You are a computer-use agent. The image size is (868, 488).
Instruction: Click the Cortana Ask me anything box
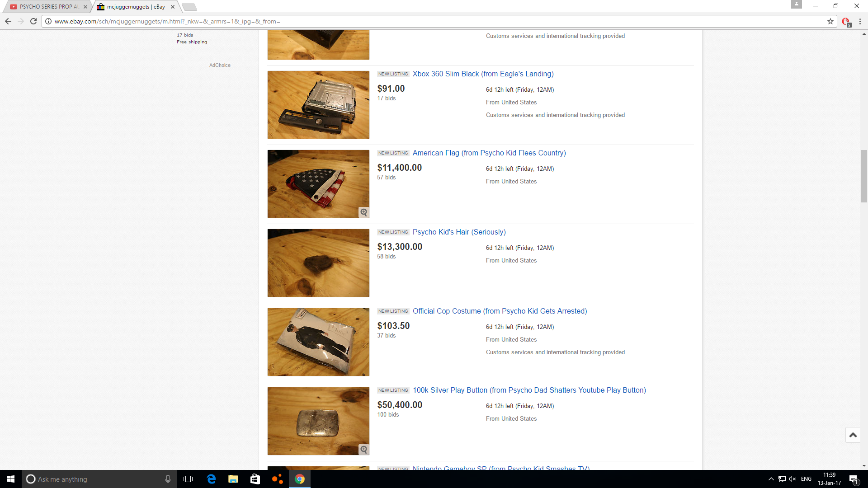pyautogui.click(x=99, y=479)
